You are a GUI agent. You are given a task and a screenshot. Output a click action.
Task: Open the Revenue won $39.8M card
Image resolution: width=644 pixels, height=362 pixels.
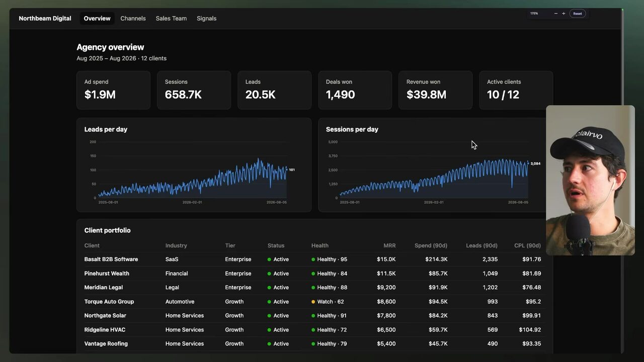[435, 90]
